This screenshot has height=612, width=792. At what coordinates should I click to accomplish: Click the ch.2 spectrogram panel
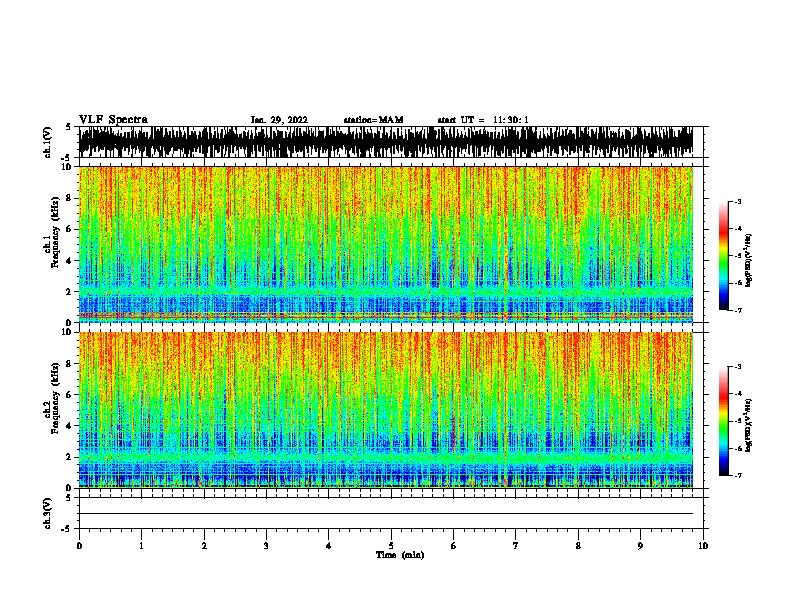(386, 410)
